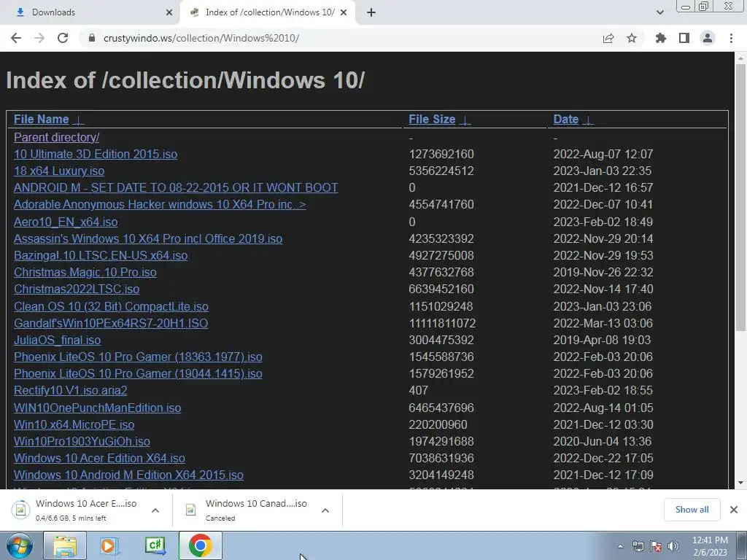Click Phoenix LiteOS 10 Pro Gamer (18363.1977).iso
747x560 pixels.
(x=138, y=357)
